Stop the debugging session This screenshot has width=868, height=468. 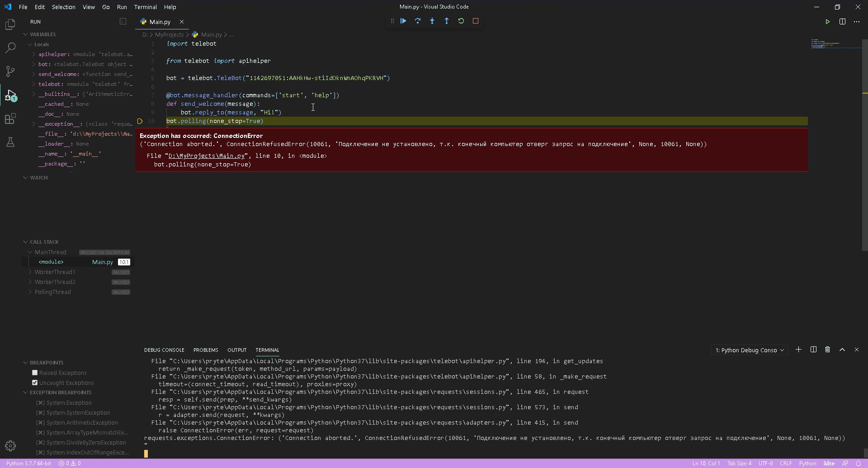(476, 21)
